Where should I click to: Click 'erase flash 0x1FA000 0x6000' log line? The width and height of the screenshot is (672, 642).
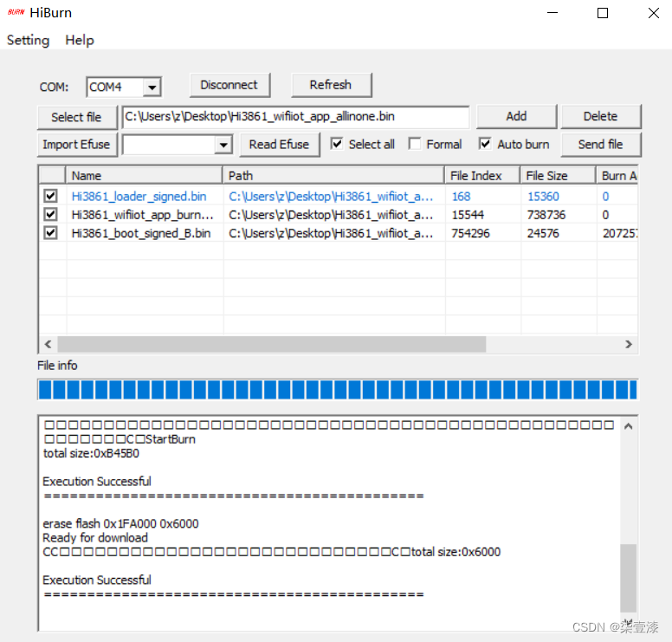(120, 523)
